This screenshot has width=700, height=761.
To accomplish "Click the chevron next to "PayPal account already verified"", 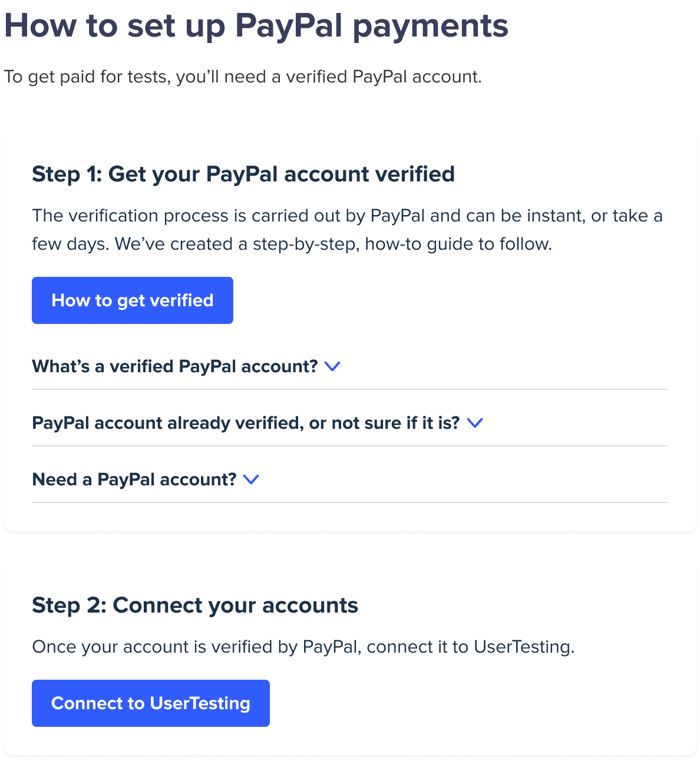I will click(474, 423).
